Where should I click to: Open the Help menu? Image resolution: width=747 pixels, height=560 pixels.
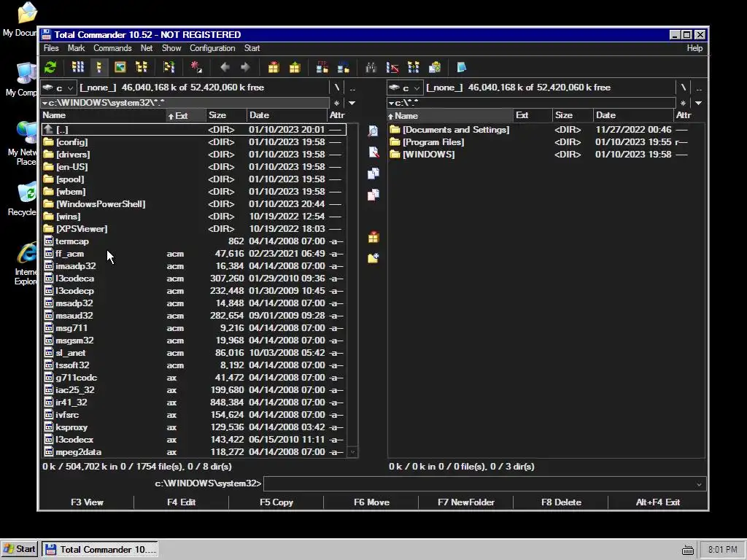(x=694, y=48)
